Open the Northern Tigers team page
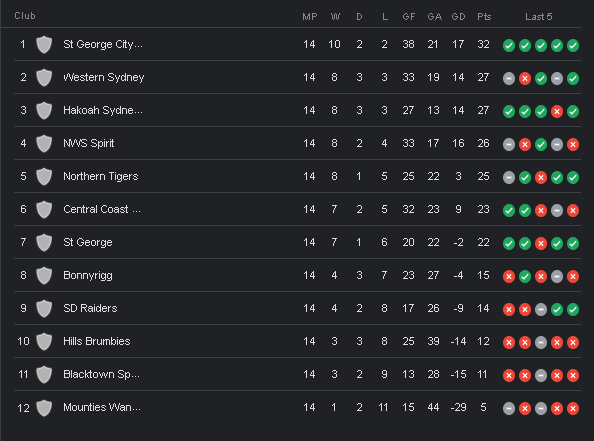Viewport: 594px width, 441px height. pyautogui.click(x=100, y=176)
